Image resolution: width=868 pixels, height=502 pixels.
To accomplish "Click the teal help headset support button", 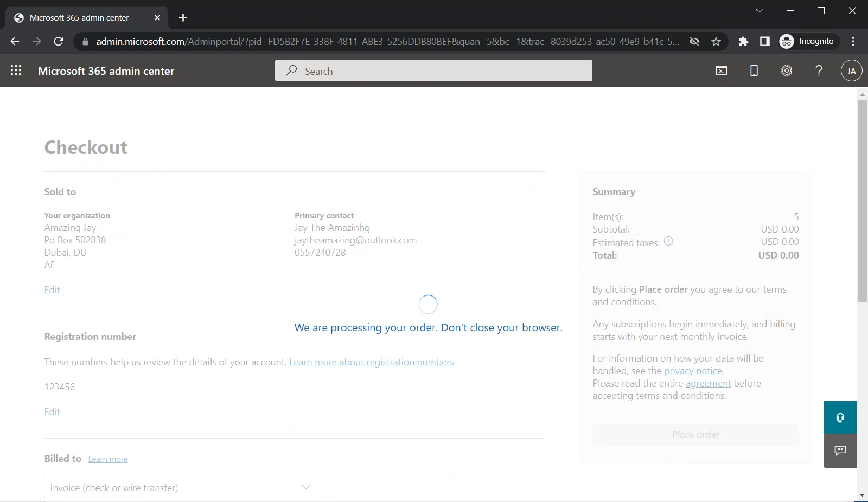I will 840,417.
